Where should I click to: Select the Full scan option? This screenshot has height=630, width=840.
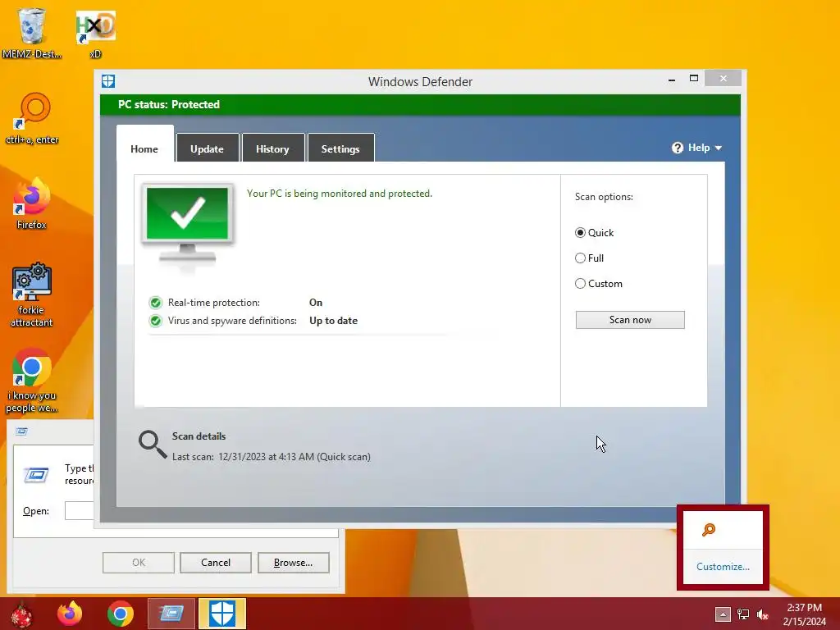[x=580, y=258]
